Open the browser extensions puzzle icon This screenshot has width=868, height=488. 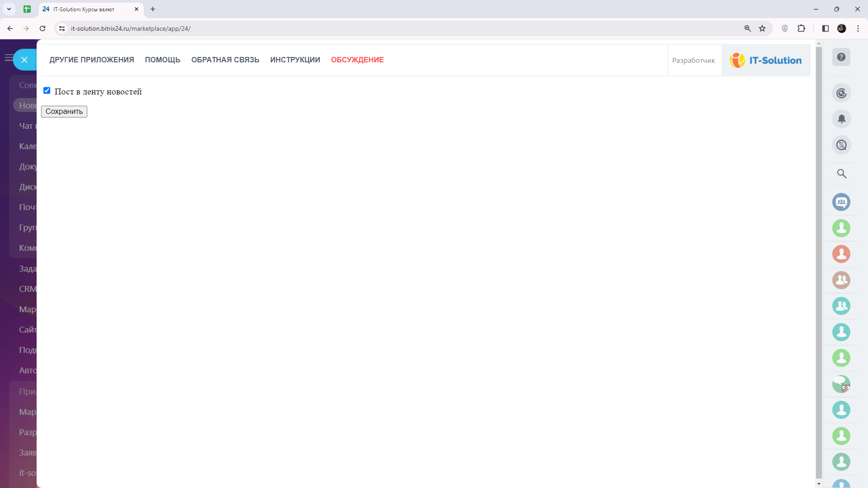[801, 28]
